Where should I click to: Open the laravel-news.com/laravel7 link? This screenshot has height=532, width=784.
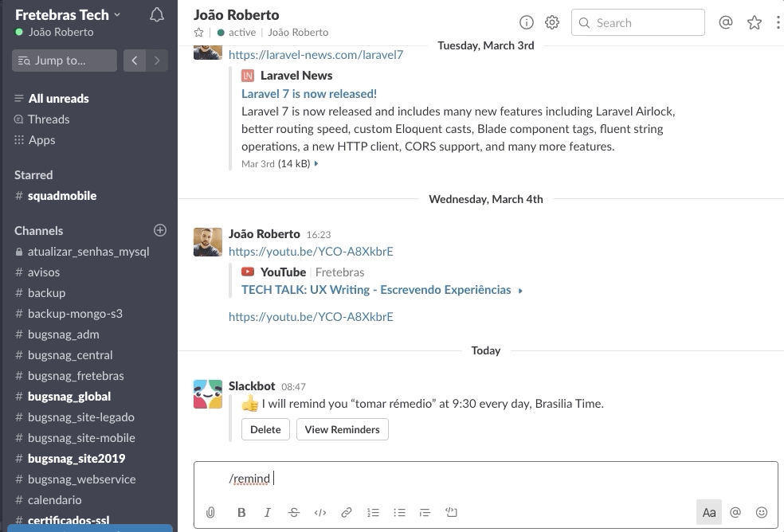(x=316, y=54)
